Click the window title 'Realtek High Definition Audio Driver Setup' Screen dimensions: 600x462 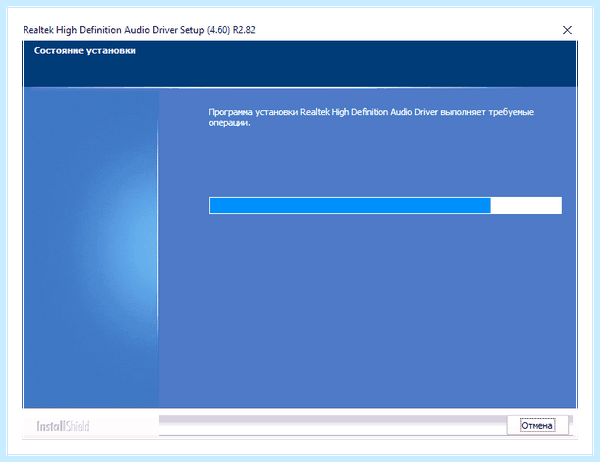[x=139, y=30]
